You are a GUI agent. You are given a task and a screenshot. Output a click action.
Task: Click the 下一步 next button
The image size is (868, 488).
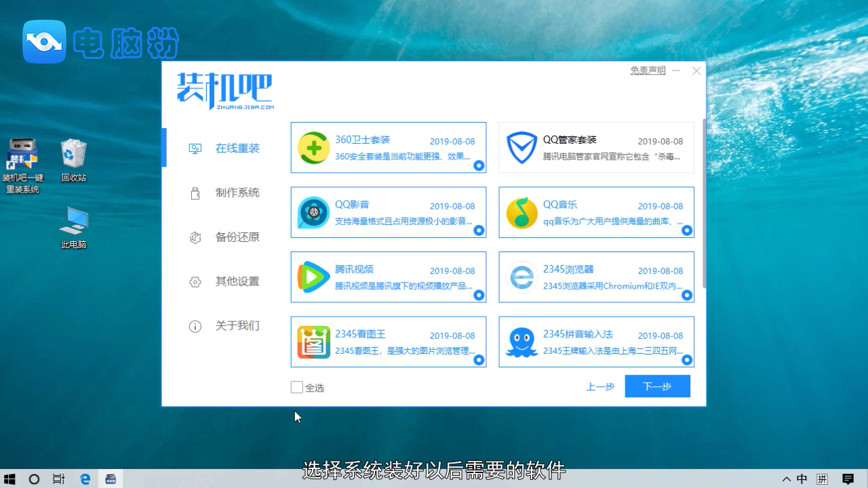click(658, 386)
